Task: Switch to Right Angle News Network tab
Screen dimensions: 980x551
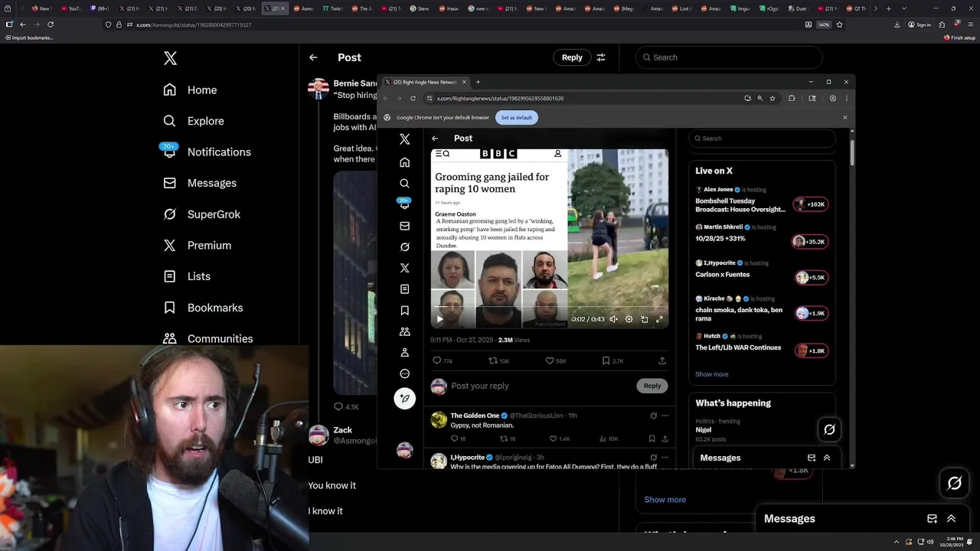Action: pyautogui.click(x=426, y=82)
